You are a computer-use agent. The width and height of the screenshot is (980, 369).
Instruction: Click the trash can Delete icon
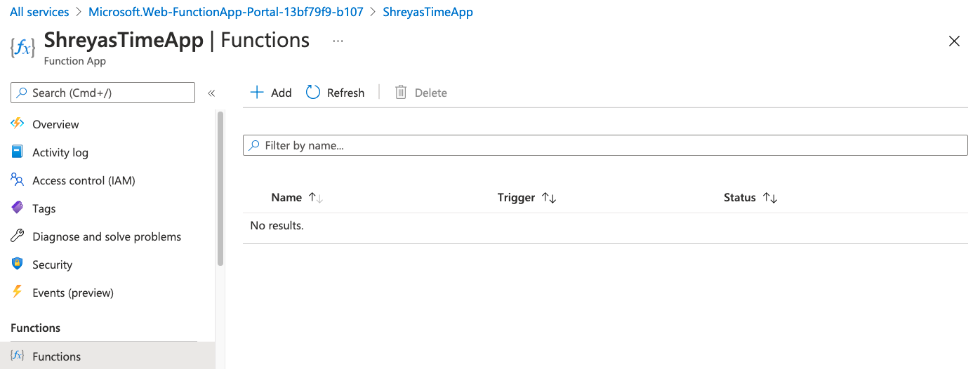click(x=401, y=92)
